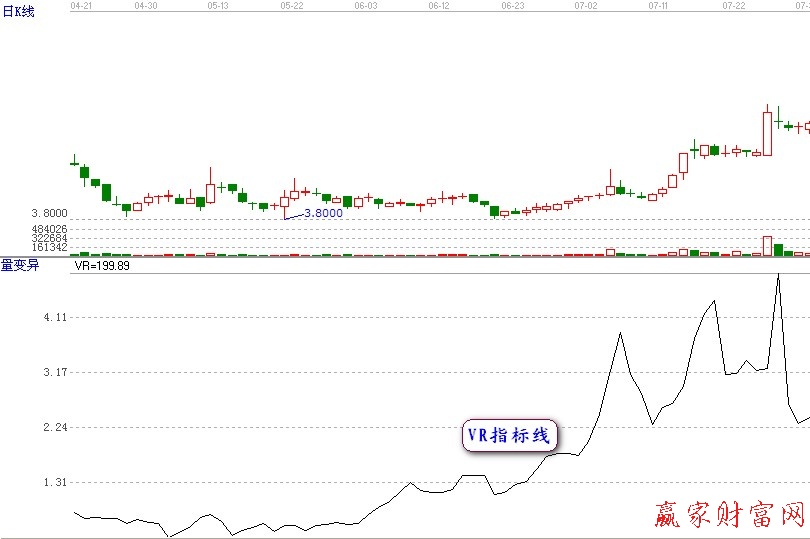Click the 07-02 date marker
This screenshot has height=539, width=810.
click(x=586, y=5)
